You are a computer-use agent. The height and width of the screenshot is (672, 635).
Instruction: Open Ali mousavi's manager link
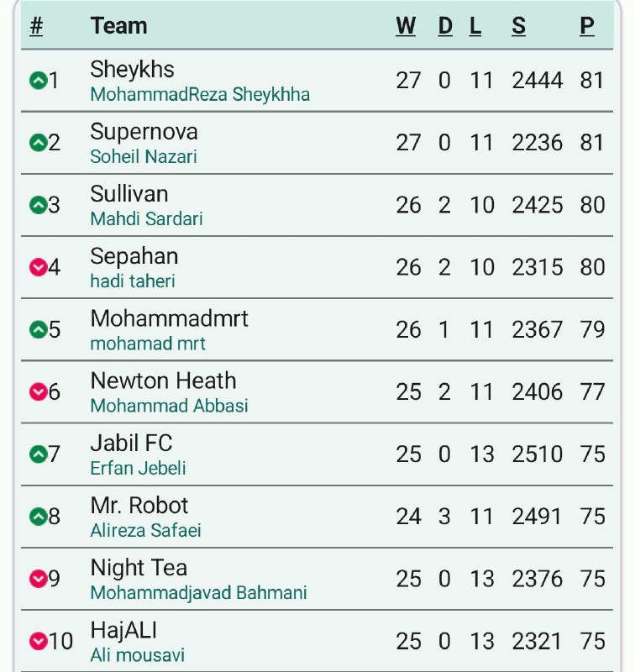(138, 655)
